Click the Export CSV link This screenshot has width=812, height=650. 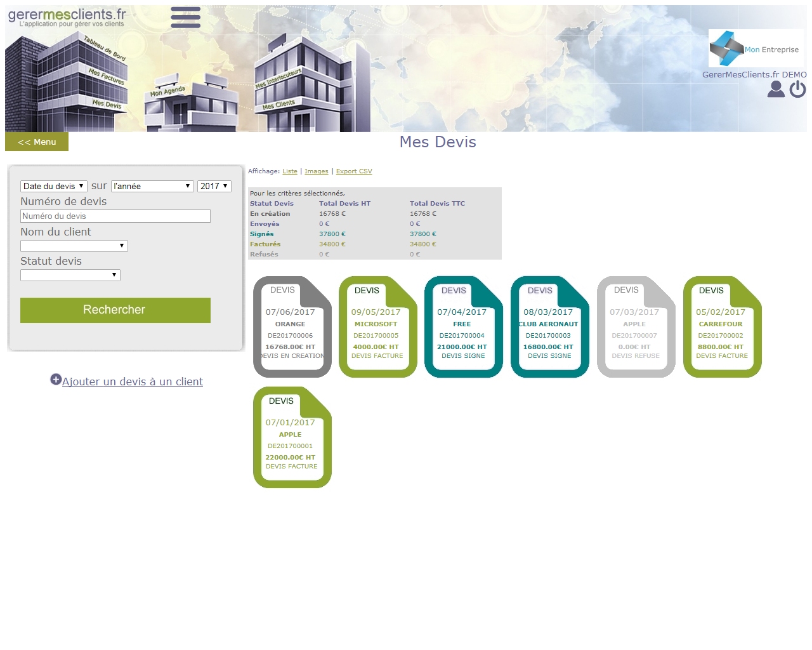point(354,171)
